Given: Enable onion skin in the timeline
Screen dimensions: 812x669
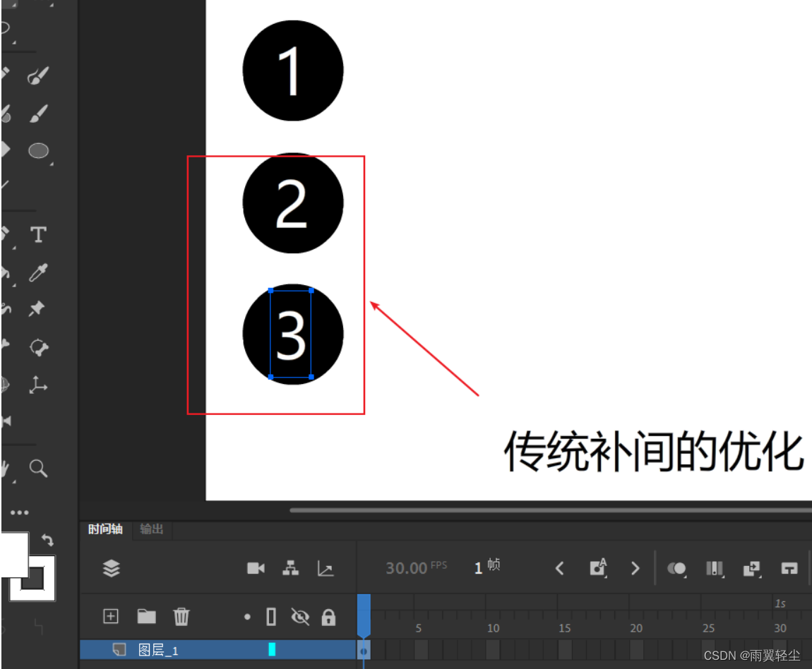Looking at the screenshot, I should pos(676,567).
